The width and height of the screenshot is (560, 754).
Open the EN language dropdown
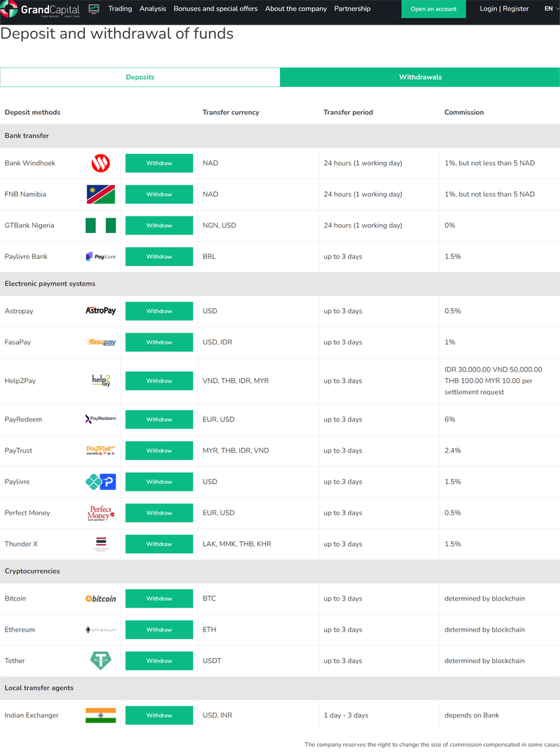(552, 8)
